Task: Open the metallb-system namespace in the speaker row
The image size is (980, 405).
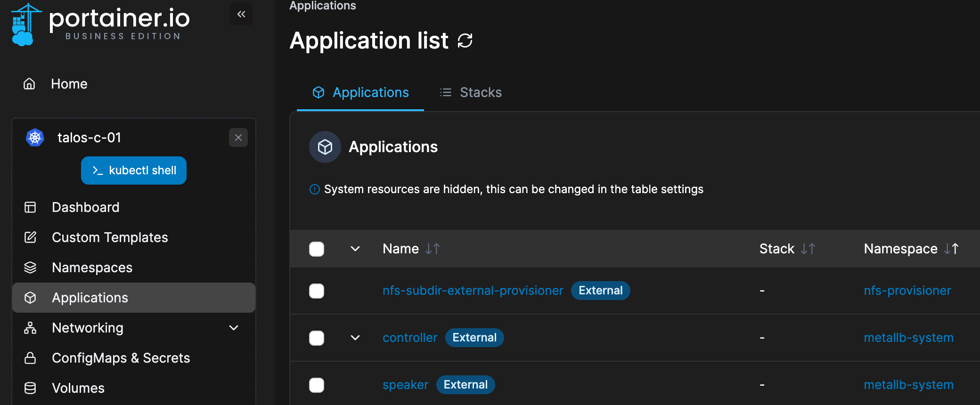Action: (x=909, y=385)
